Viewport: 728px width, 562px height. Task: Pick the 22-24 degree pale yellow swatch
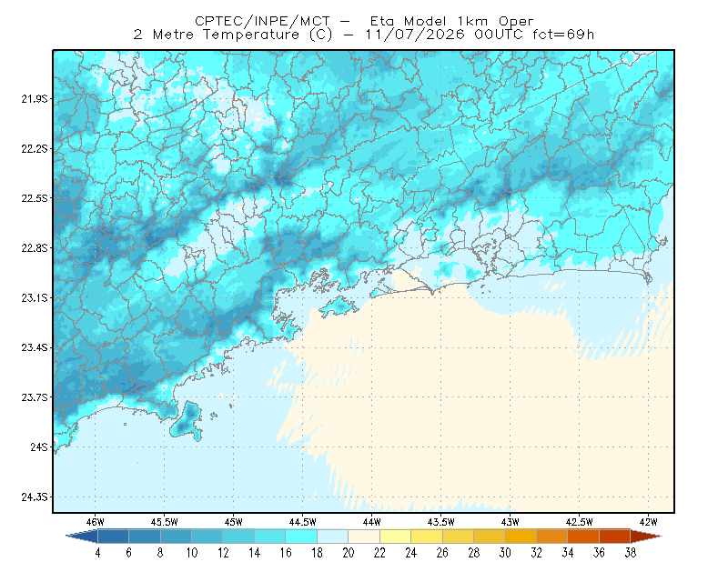(x=396, y=537)
